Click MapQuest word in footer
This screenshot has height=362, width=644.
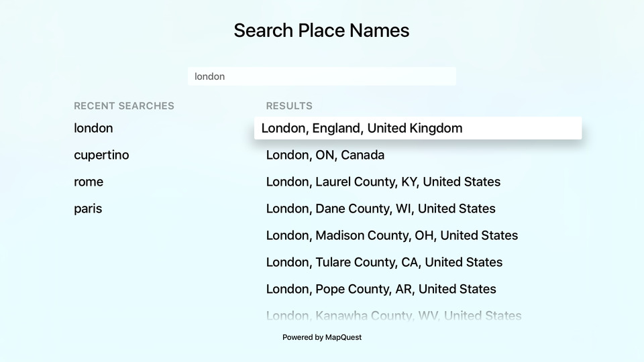coord(343,337)
